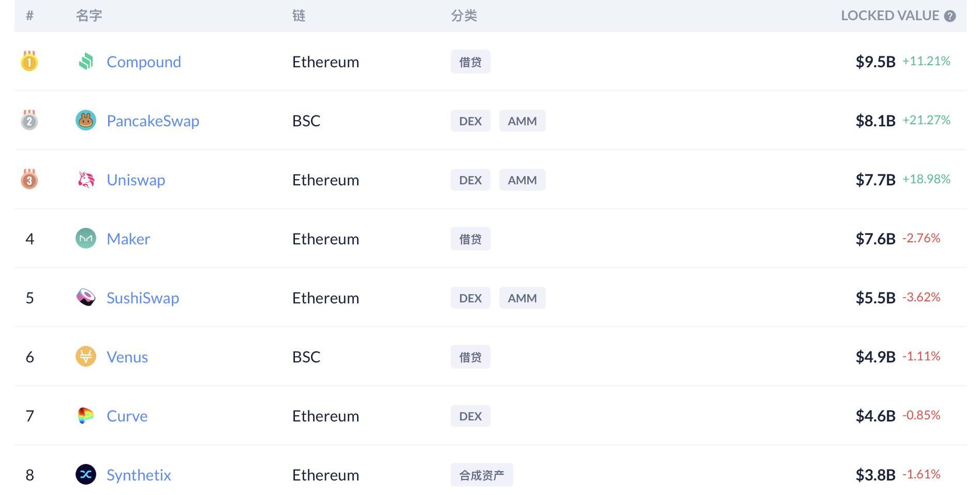The image size is (980, 495).
Task: Select the 合成资产 tag in the Synthetix row
Action: click(482, 475)
